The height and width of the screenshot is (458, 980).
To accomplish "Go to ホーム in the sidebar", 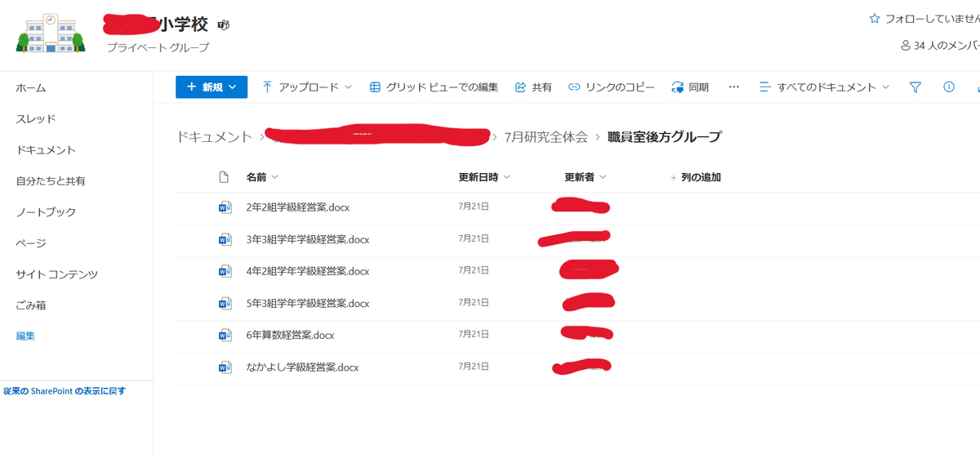I will (x=31, y=88).
